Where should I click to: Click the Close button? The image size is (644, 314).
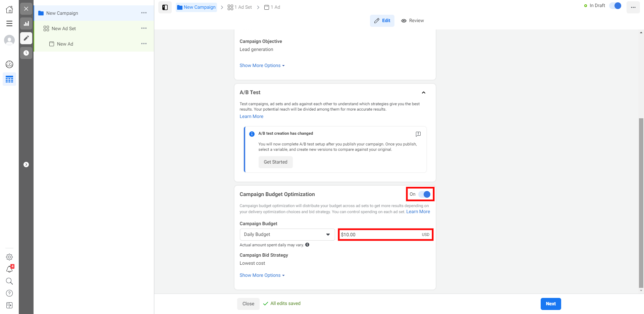click(x=248, y=304)
